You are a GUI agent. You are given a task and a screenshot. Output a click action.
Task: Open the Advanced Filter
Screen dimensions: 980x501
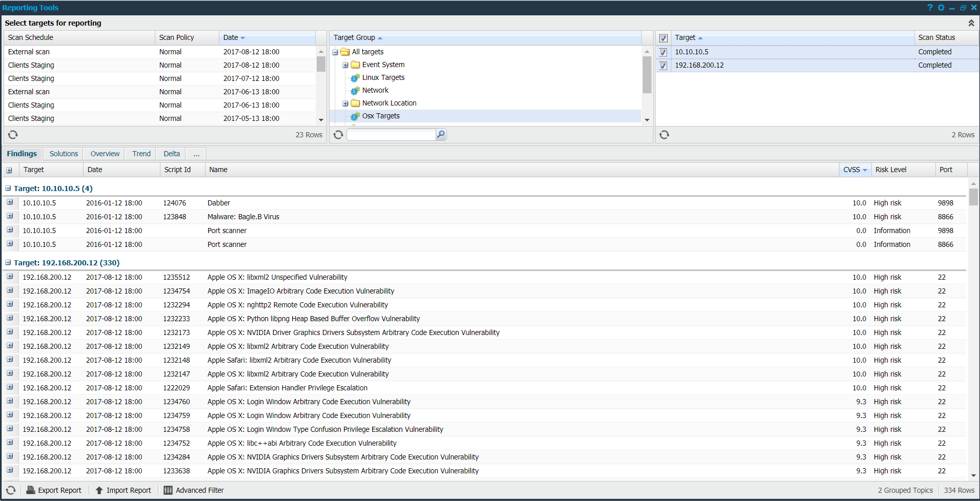[x=193, y=490]
